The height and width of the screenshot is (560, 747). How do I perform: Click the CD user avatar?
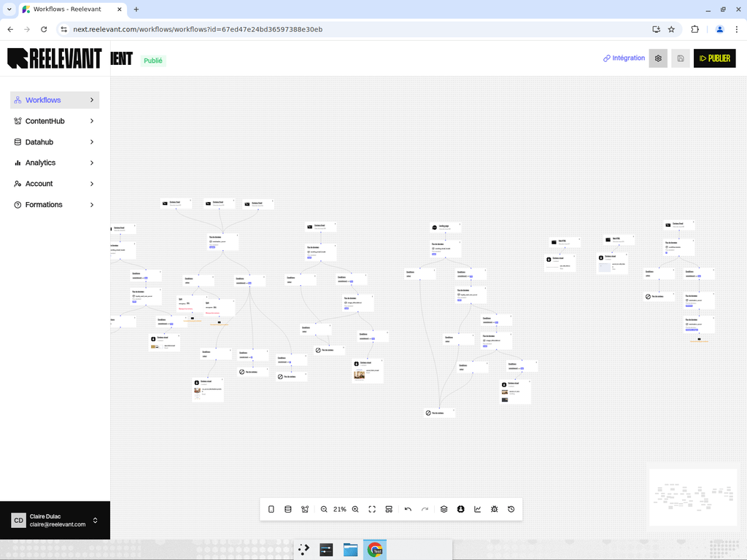[18, 521]
